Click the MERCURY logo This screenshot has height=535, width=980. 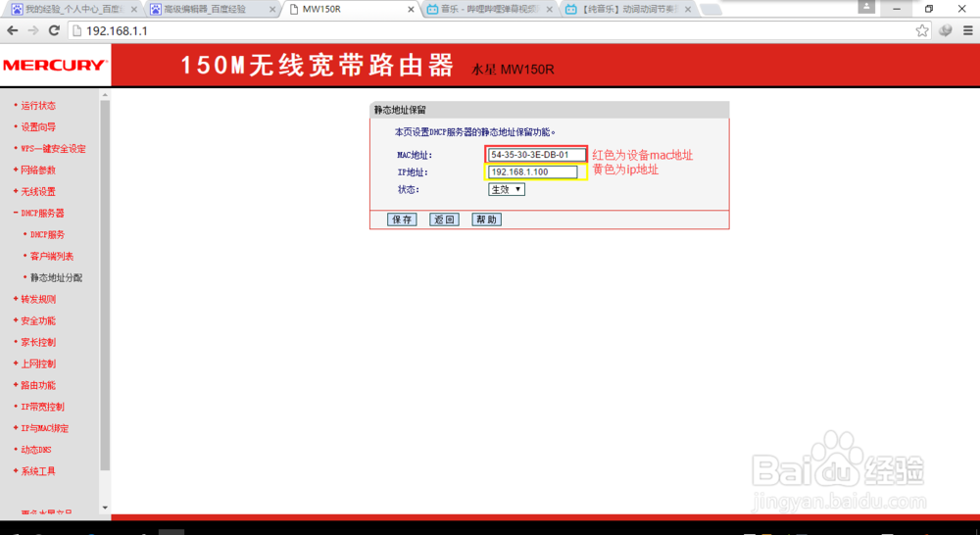click(55, 65)
